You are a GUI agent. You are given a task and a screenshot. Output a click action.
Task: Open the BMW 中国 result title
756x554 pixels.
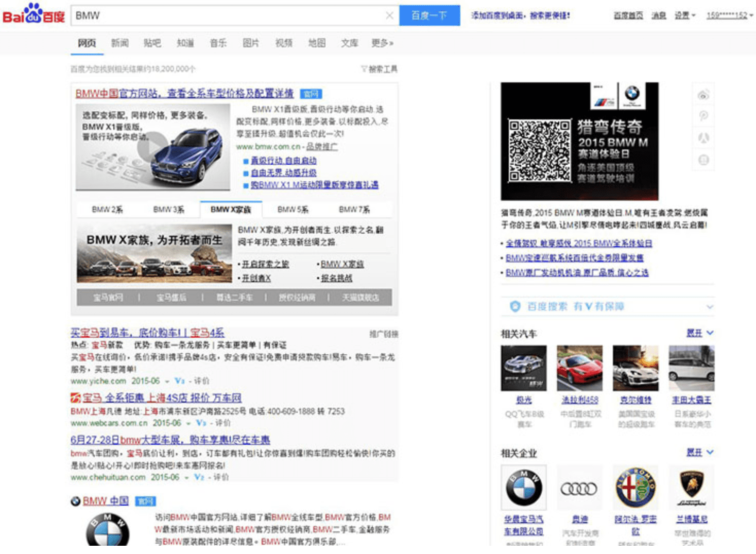pyautogui.click(x=106, y=501)
